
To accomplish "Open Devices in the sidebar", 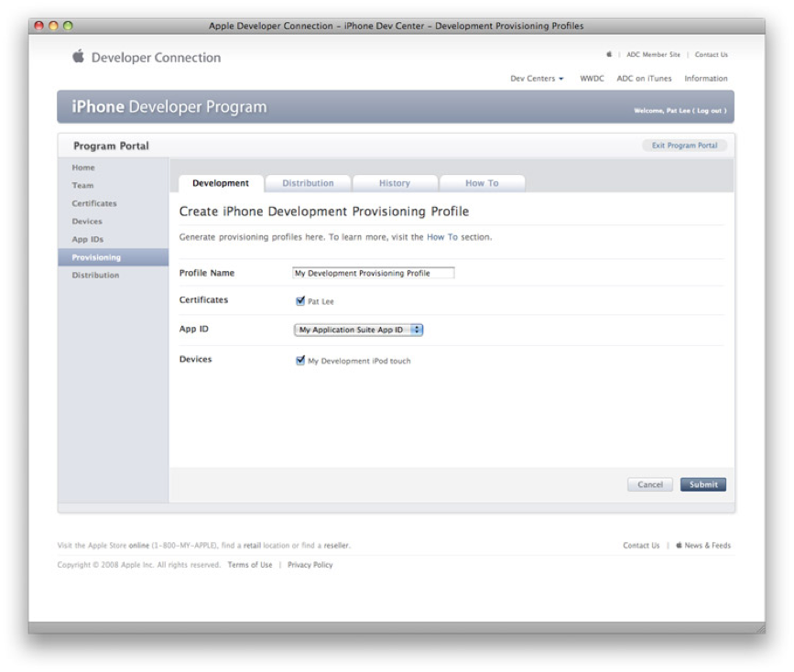I will (x=87, y=222).
